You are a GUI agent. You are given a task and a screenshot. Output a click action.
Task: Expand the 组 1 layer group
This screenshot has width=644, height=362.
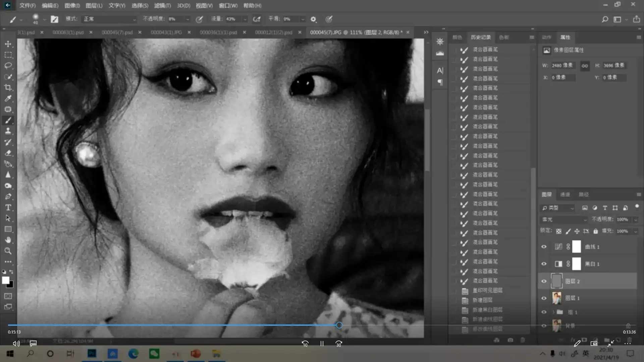click(553, 312)
